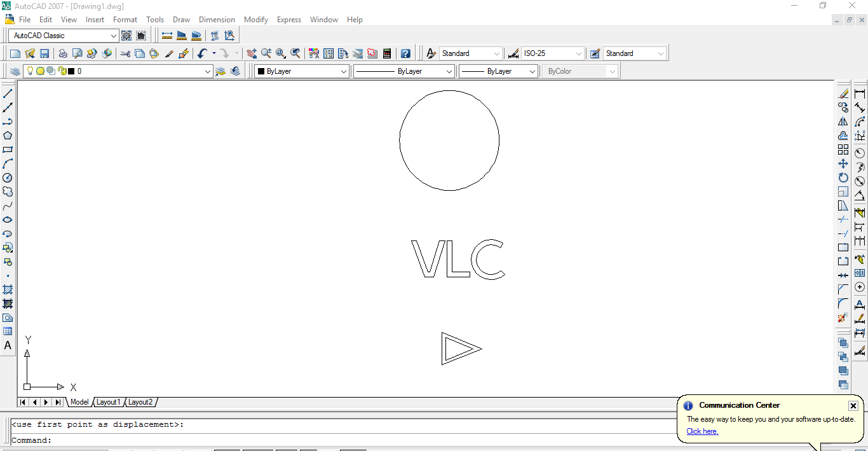The height and width of the screenshot is (451, 868).
Task: Open the Layer Properties Manager icon
Action: [x=15, y=71]
